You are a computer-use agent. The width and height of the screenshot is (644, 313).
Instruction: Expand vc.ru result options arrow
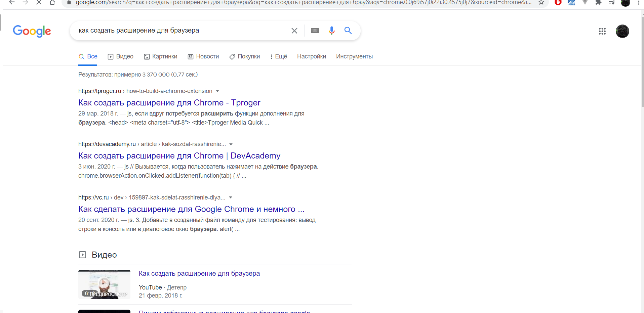(x=231, y=197)
